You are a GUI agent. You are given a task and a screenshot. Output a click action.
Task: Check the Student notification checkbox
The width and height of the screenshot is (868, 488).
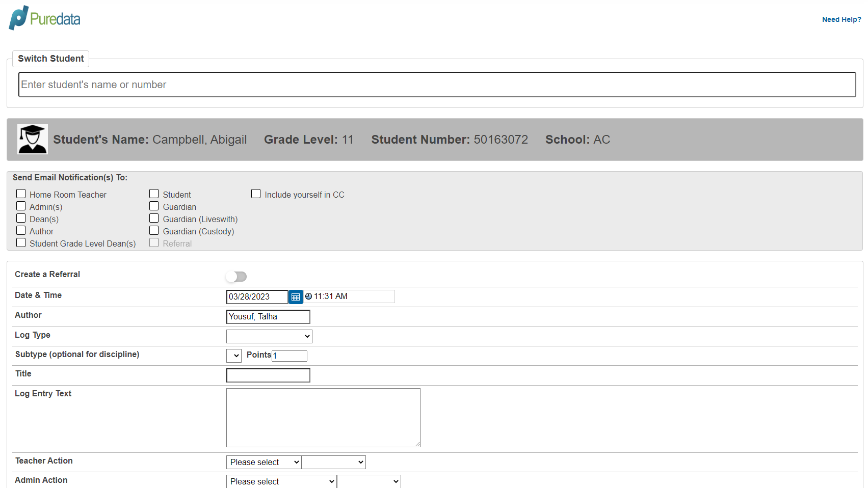(154, 194)
